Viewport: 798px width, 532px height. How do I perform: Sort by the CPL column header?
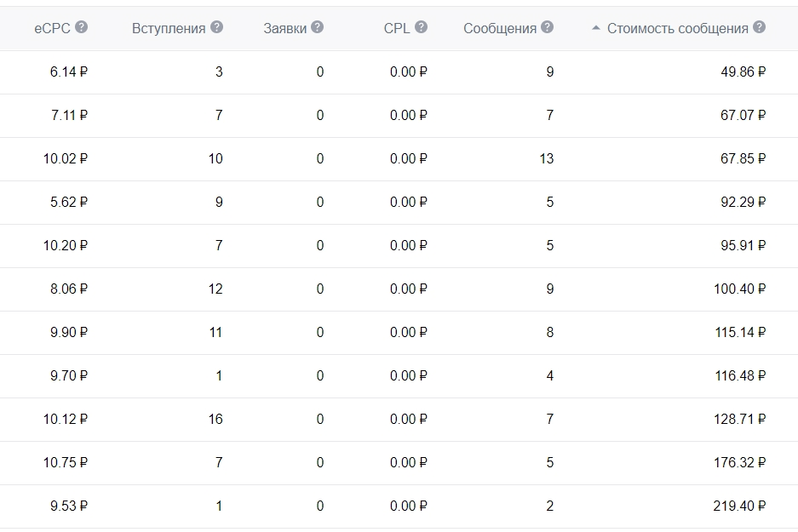click(x=396, y=28)
